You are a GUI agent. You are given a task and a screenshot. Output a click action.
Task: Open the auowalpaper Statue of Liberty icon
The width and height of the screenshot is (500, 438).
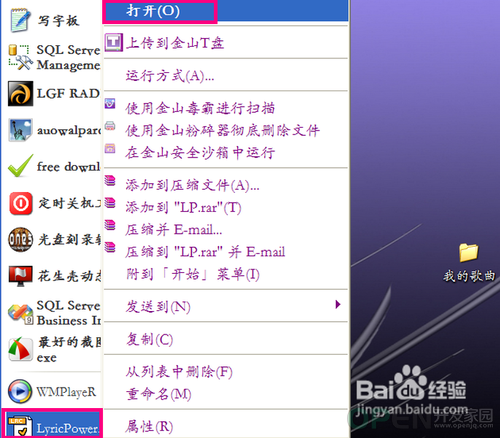pyautogui.click(x=21, y=130)
